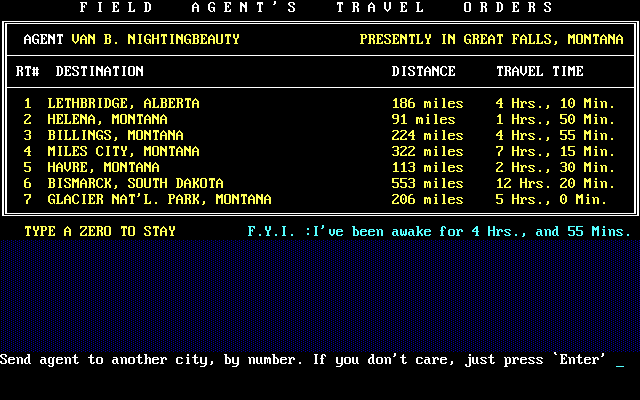The image size is (640, 400).
Task: Click the TYPE A ZERO TO STAY hint
Action: (100, 231)
